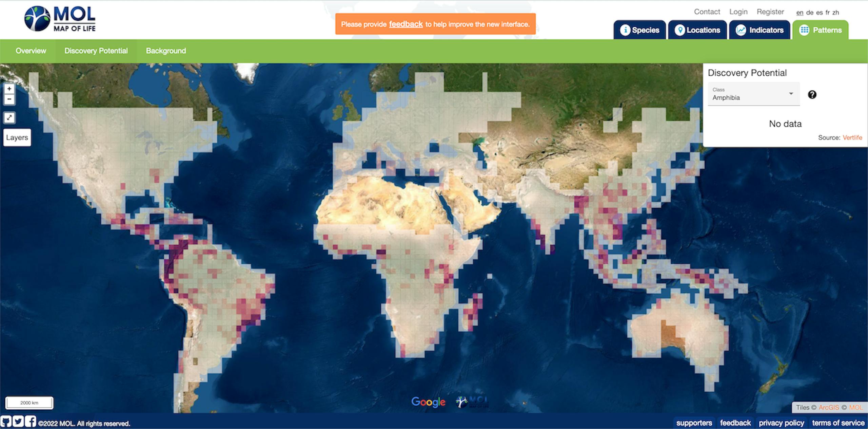Open the Login link

pyautogui.click(x=738, y=12)
